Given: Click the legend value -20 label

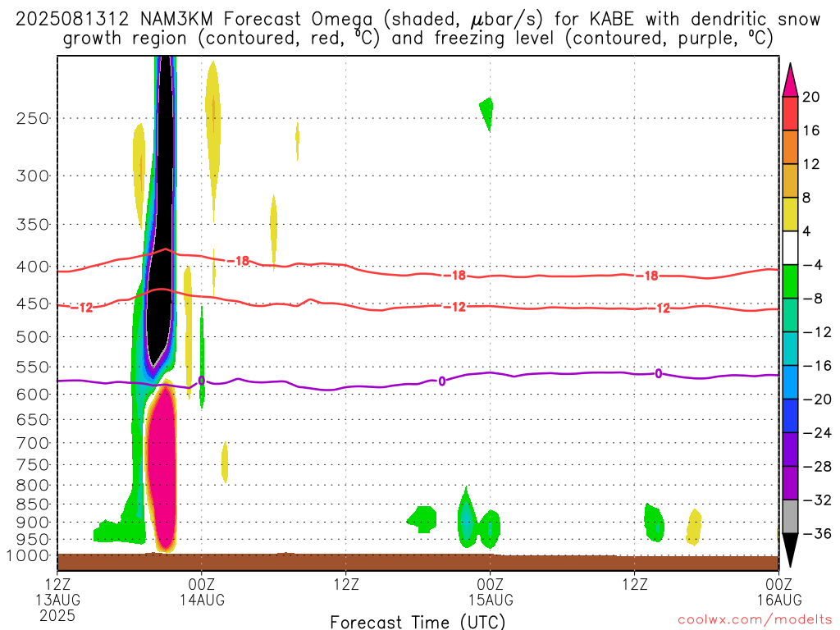Looking at the screenshot, I should click(817, 399).
